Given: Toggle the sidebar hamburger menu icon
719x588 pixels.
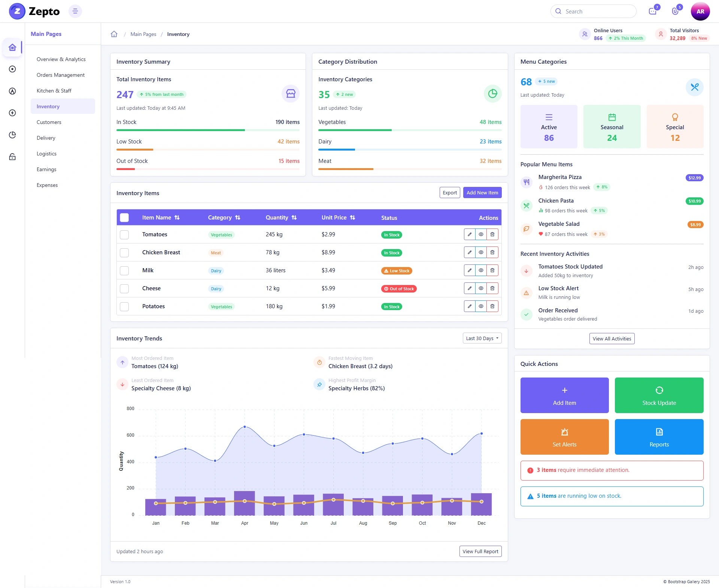Looking at the screenshot, I should (75, 11).
